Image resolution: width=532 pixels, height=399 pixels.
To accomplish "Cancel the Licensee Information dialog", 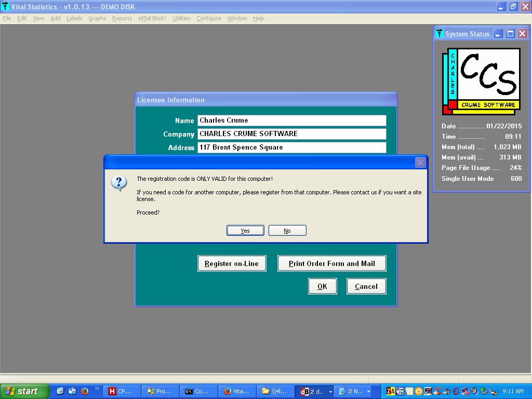I will point(366,286).
